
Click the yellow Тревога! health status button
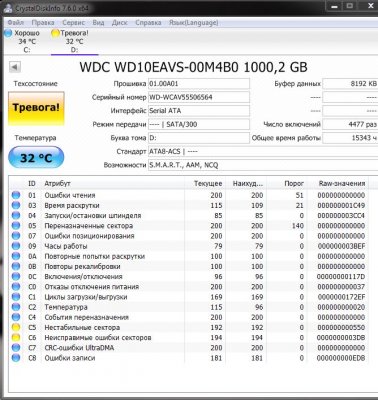[x=36, y=108]
